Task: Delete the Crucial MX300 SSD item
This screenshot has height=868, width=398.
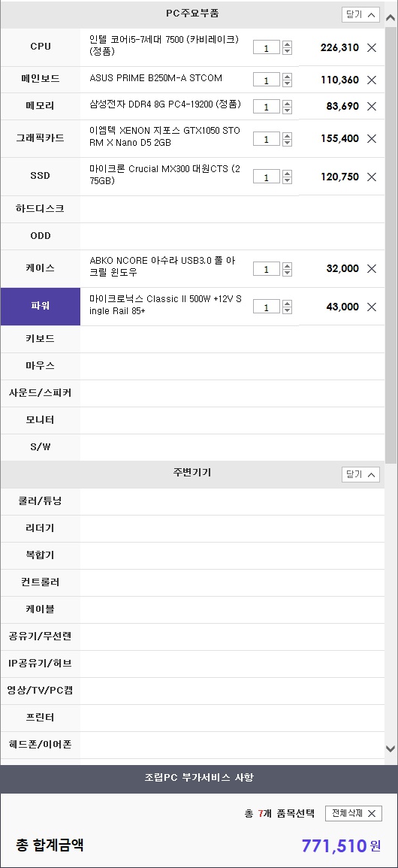Action: click(372, 177)
